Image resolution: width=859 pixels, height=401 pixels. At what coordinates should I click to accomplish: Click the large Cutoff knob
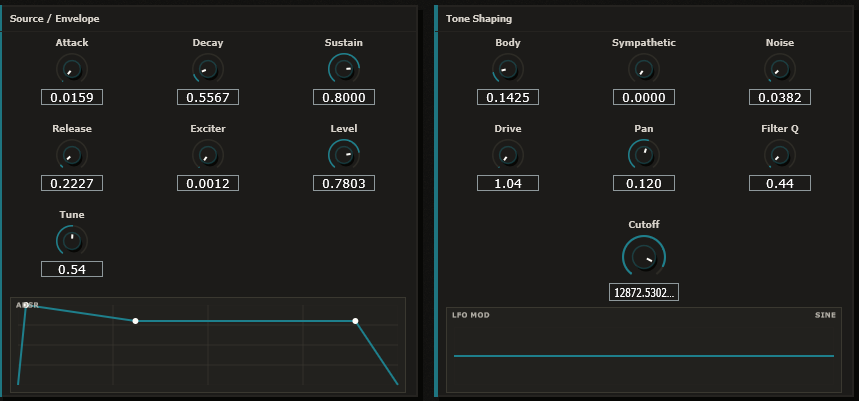point(643,257)
